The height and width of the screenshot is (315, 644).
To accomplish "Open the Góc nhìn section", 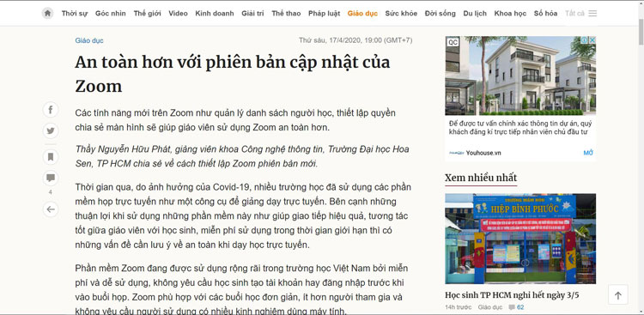I will (x=111, y=13).
